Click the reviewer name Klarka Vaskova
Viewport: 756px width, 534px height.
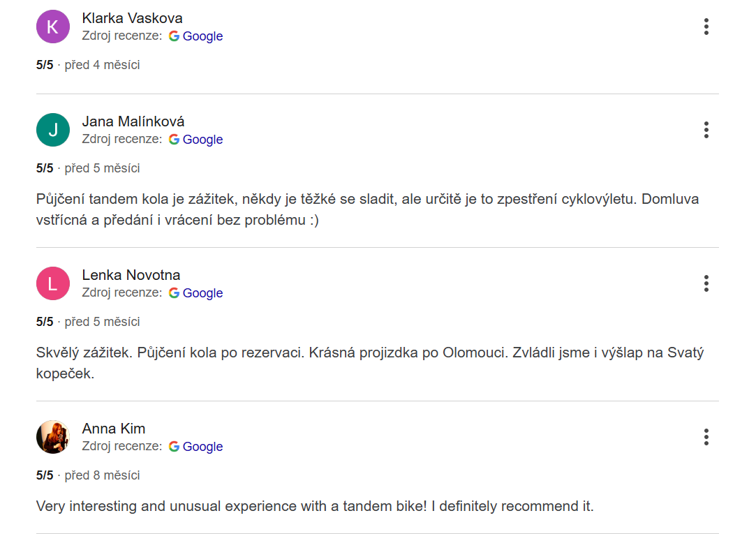tap(132, 18)
